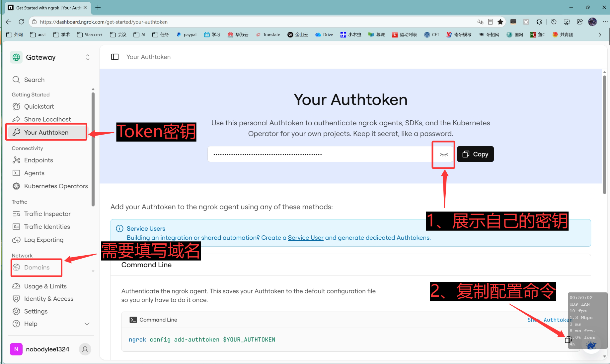This screenshot has width=610, height=364.
Task: Open the aust bookmarks folder
Action: (x=38, y=34)
